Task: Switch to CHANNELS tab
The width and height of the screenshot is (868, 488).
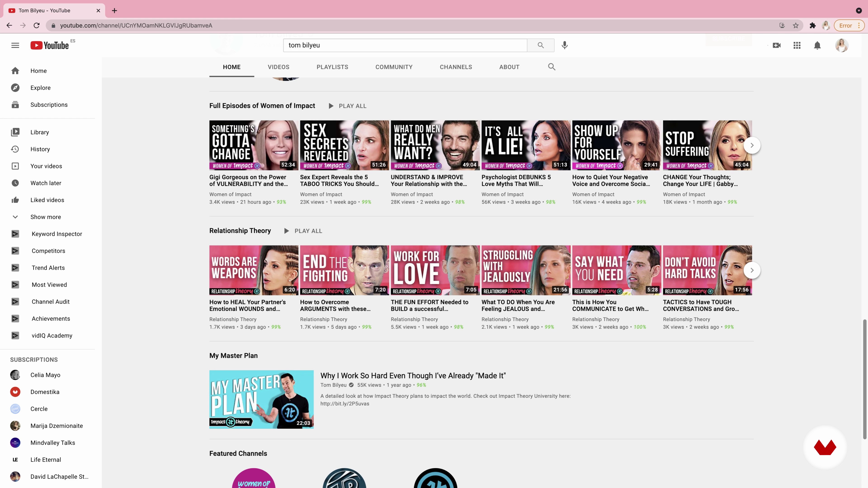Action: click(456, 67)
